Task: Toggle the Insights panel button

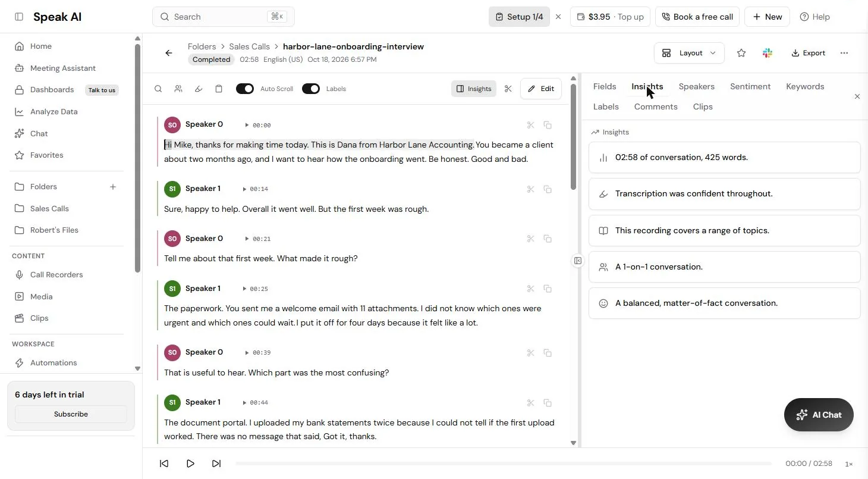Action: [474, 89]
